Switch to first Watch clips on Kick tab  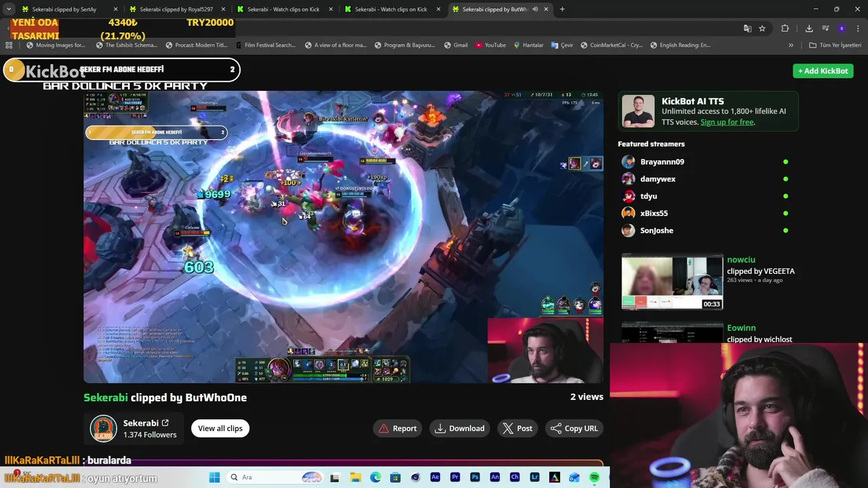(283, 9)
